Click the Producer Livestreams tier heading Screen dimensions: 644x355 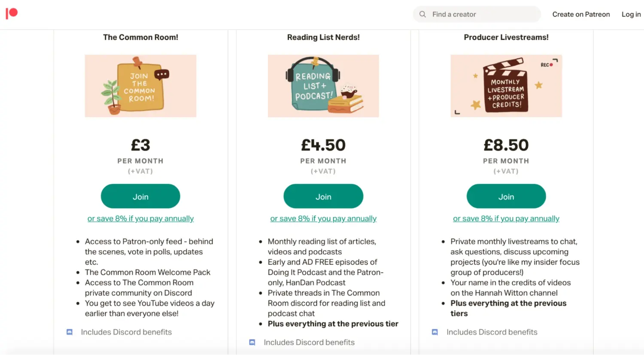click(x=506, y=37)
